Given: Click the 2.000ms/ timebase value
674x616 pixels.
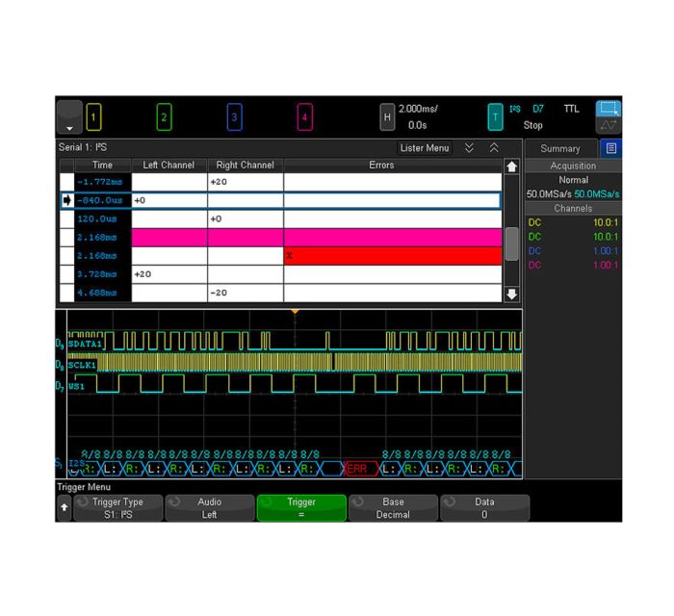Looking at the screenshot, I should pos(417,109).
